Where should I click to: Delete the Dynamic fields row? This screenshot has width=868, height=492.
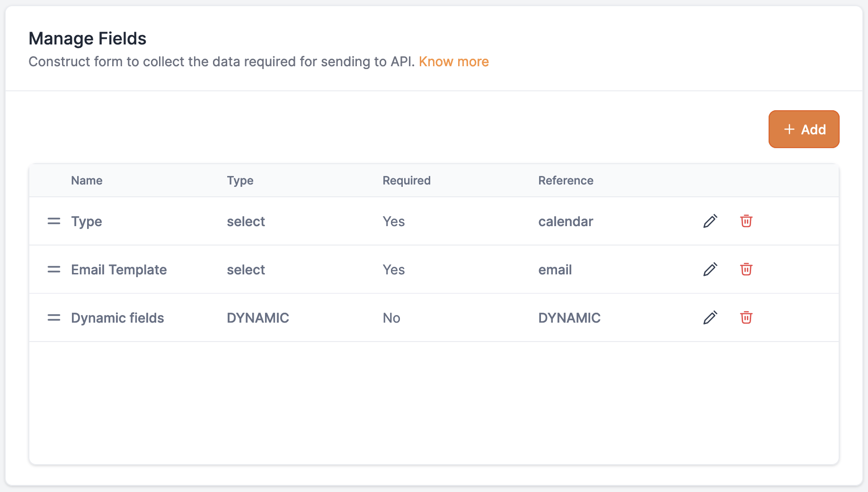coord(746,317)
